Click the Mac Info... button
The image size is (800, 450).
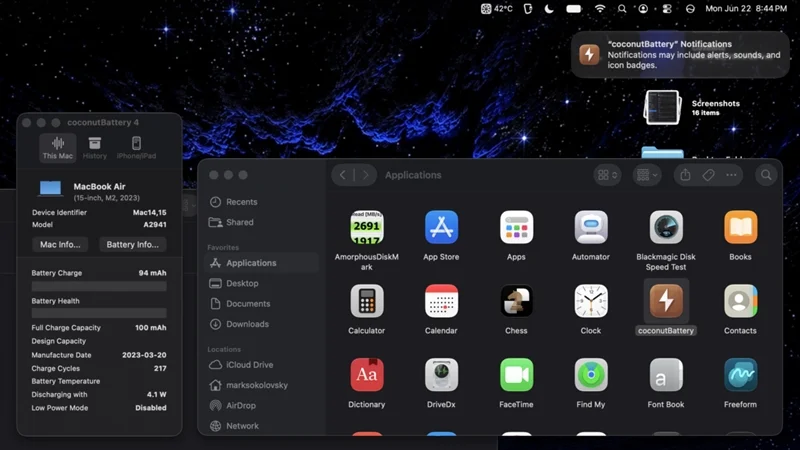(60, 244)
